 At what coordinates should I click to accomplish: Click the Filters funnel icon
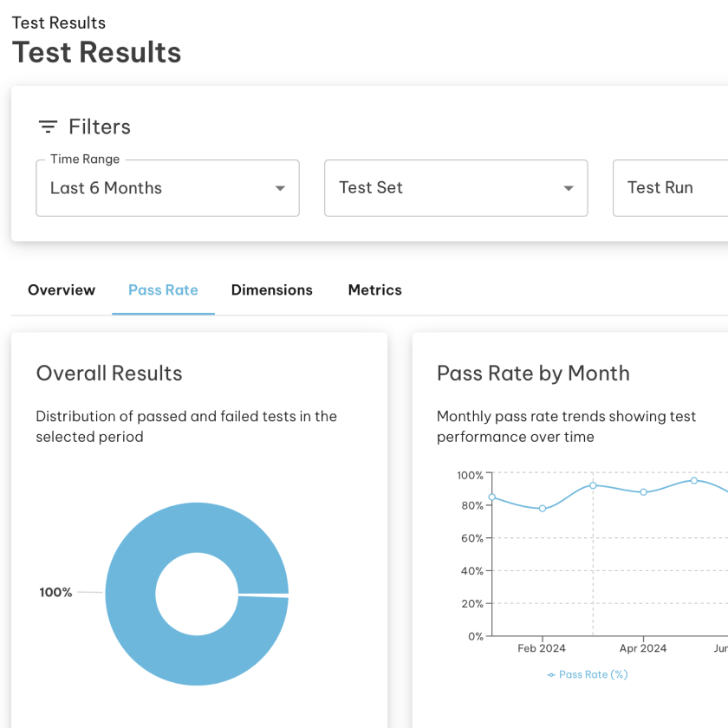point(48,127)
